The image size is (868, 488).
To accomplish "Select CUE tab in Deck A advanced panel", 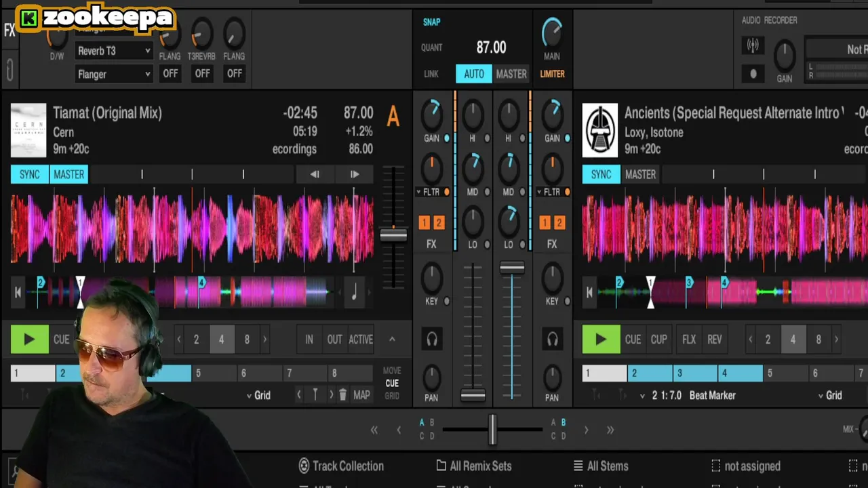I will pos(392,383).
